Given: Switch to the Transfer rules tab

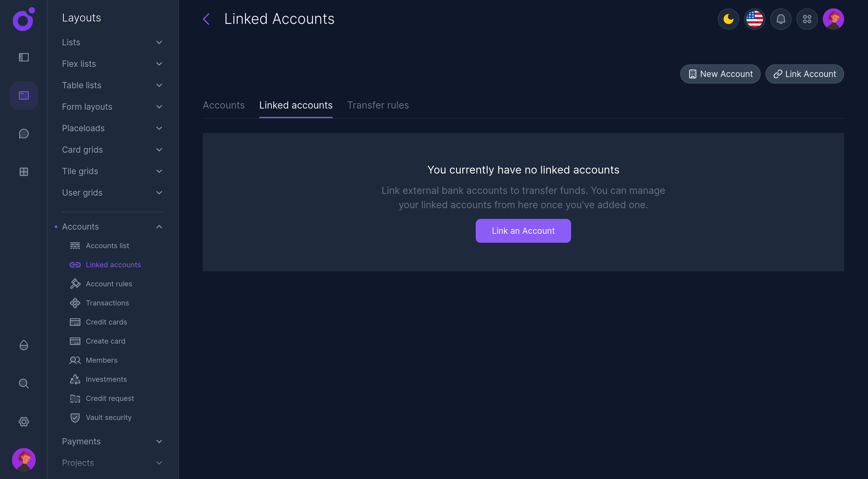Looking at the screenshot, I should 378,105.
